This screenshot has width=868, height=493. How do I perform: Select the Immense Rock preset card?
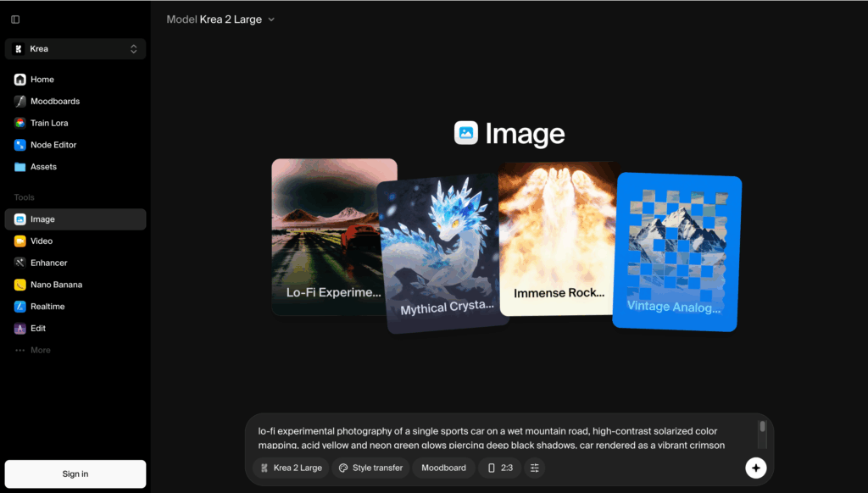click(558, 239)
